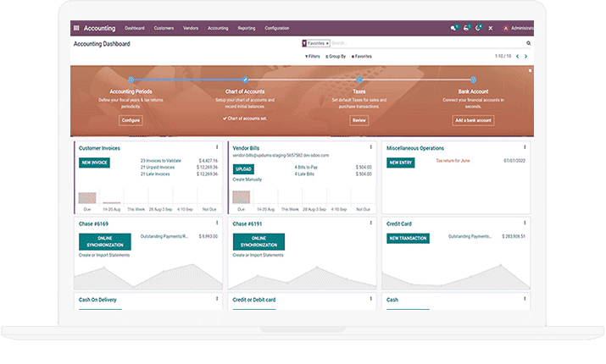Expand the Group By dropdown
Screen dimensions: 606x364
pos(336,57)
